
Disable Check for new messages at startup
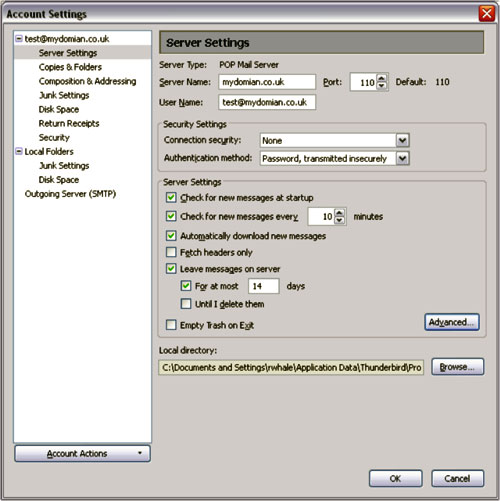(x=171, y=197)
